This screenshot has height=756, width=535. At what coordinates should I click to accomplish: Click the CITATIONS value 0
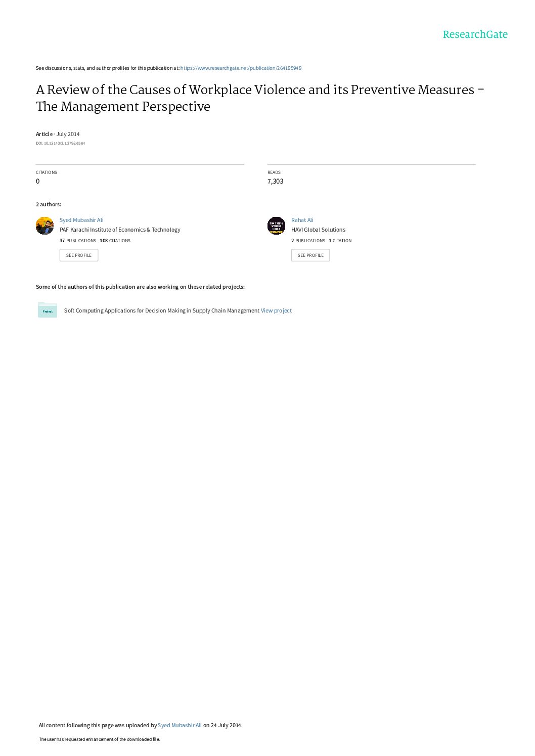37,181
